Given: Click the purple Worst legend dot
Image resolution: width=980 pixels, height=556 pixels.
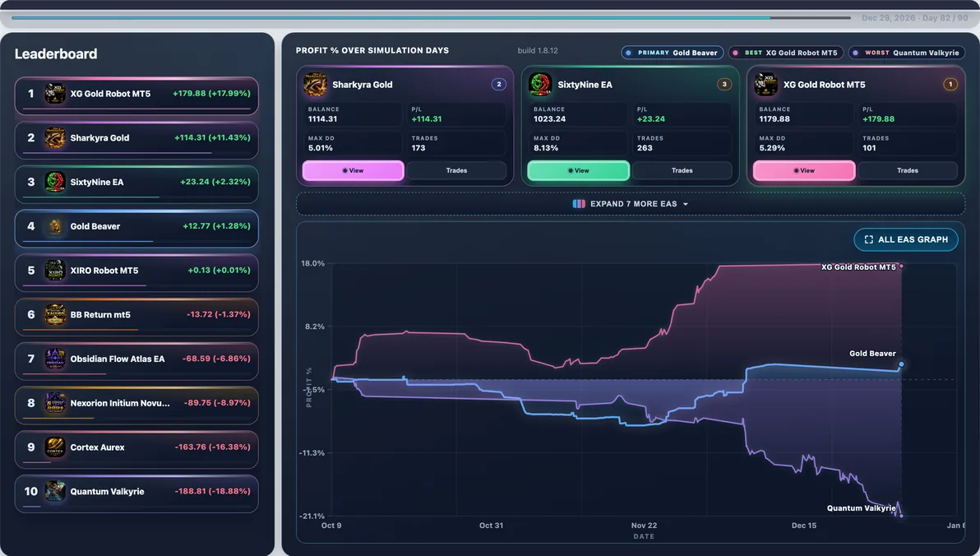Looking at the screenshot, I should [856, 53].
